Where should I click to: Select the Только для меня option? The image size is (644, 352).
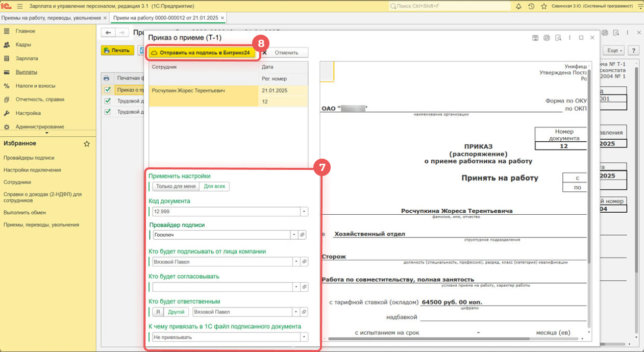click(x=176, y=186)
